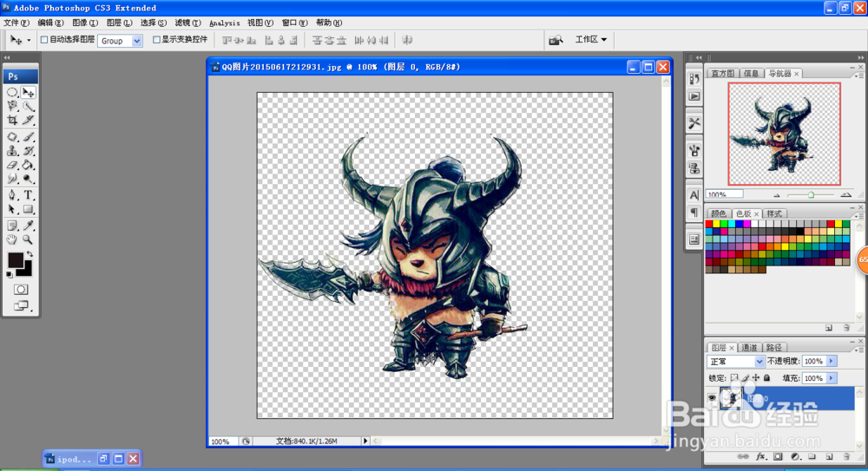Screen dimensions: 868x471
Task: Select the Pen tool
Action: [12, 195]
